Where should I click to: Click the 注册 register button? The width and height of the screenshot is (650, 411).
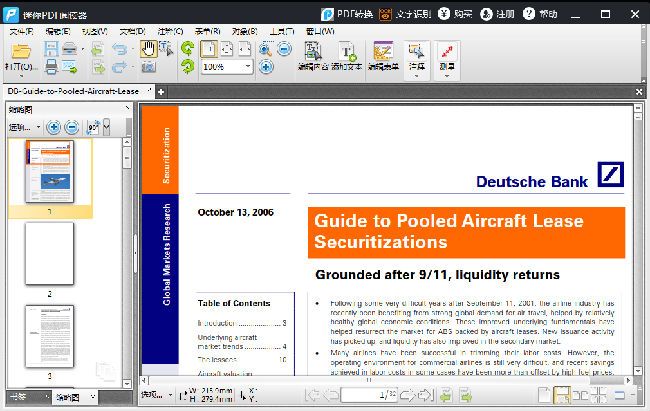[497, 14]
